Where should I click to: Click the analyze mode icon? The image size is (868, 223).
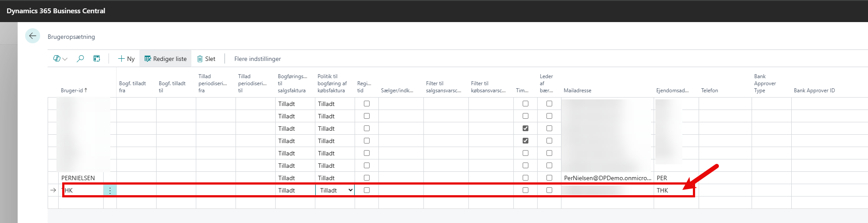tap(97, 59)
